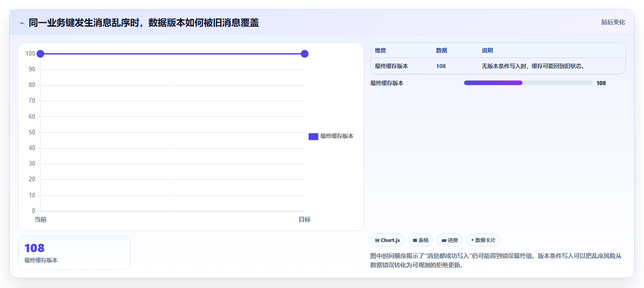Click the 0 y-axis label

pos(34,211)
